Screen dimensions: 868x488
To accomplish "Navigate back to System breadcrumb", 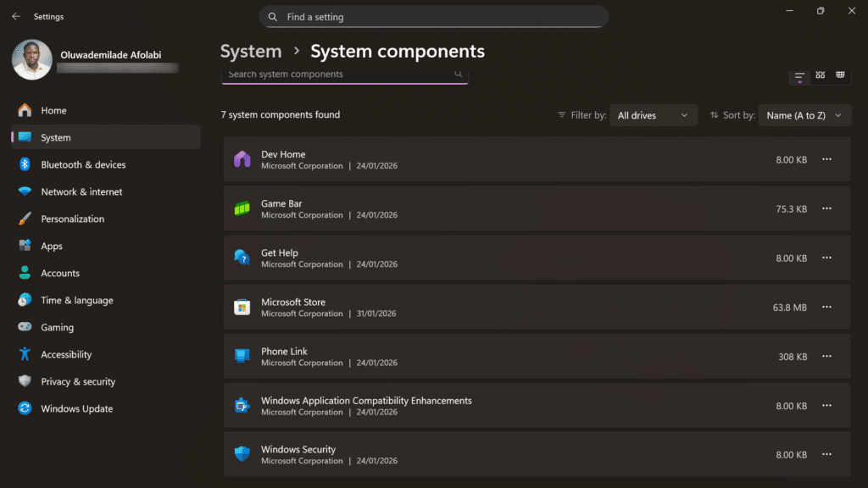I will tap(251, 52).
